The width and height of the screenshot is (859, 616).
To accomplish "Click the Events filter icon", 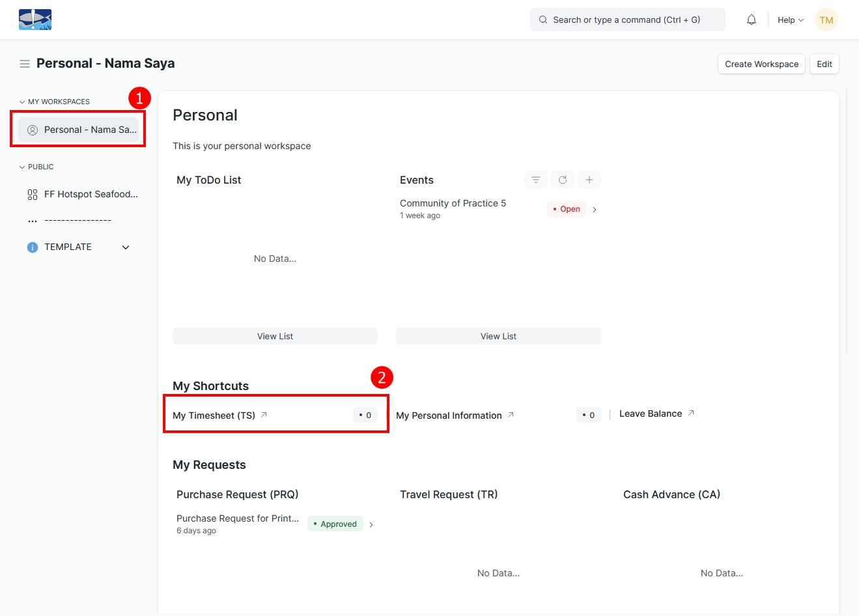I will 535,180.
